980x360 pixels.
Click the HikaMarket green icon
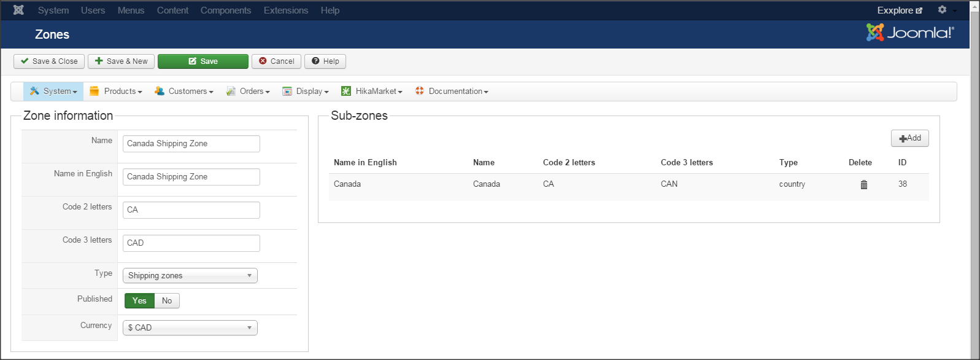click(346, 91)
